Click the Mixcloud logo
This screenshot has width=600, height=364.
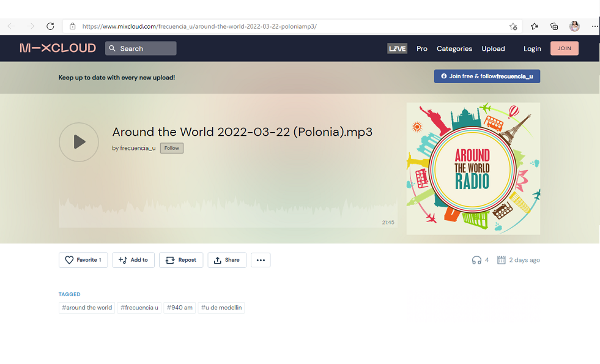tap(57, 48)
